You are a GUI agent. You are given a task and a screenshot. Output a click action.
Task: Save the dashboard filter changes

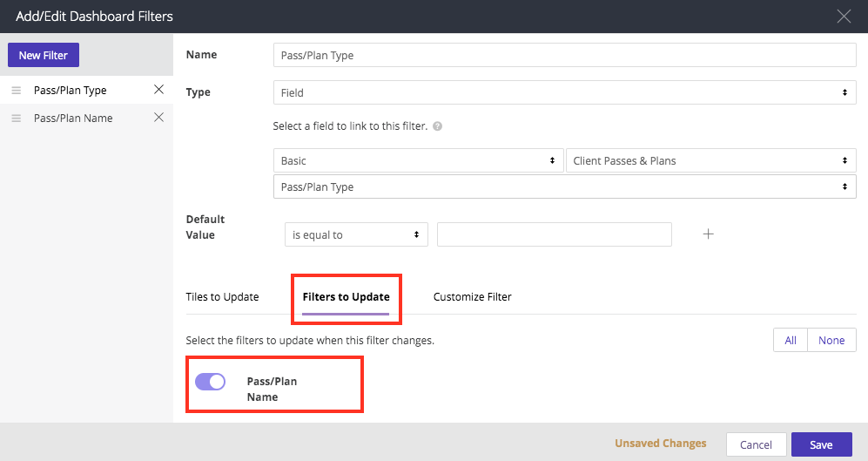coord(821,444)
